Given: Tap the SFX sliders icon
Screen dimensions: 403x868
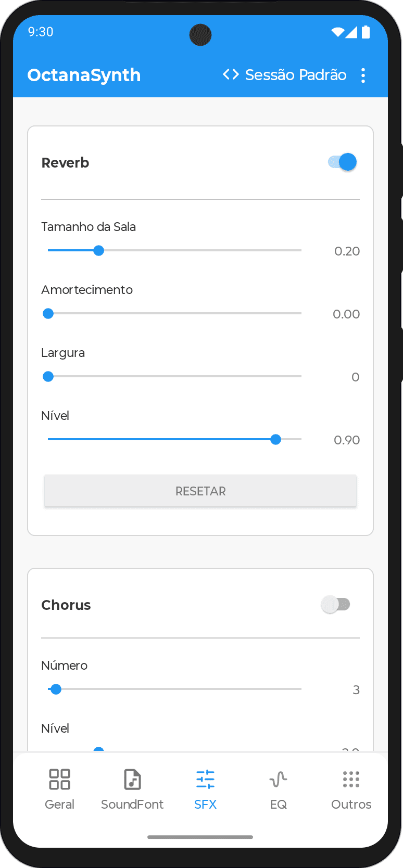Looking at the screenshot, I should 205,780.
